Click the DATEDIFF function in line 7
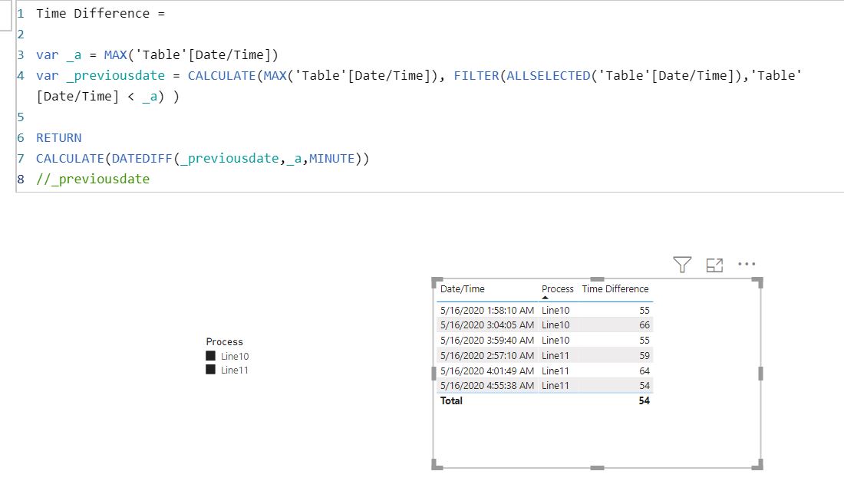Screen dimensions: 844x504 tap(142, 159)
